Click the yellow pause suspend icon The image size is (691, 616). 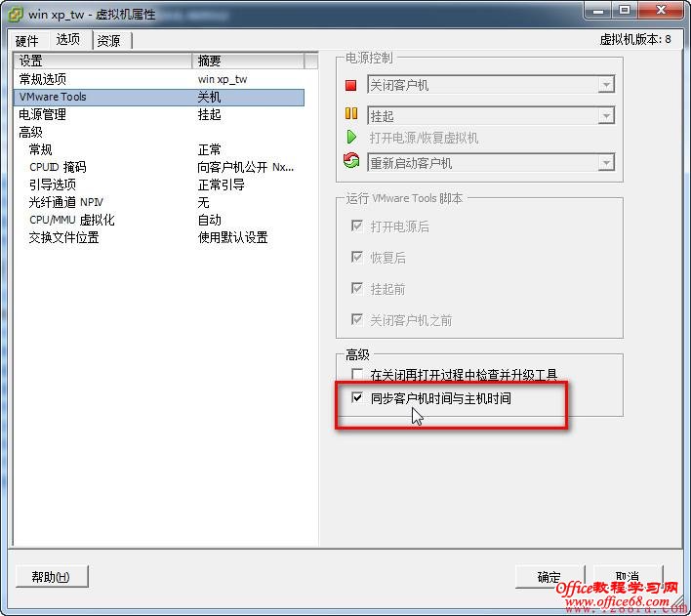351,114
